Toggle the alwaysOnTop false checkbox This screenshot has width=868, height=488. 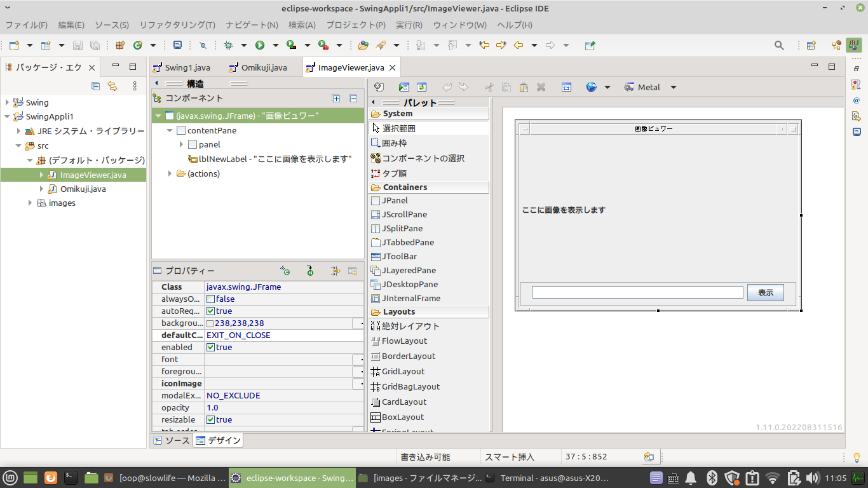[x=211, y=299]
